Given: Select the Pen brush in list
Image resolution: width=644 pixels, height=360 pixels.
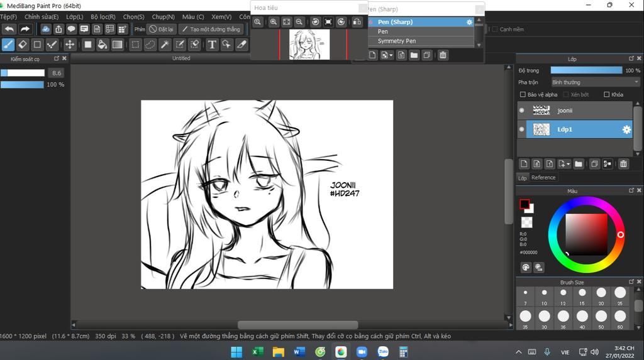Looking at the screenshot, I should tap(421, 31).
